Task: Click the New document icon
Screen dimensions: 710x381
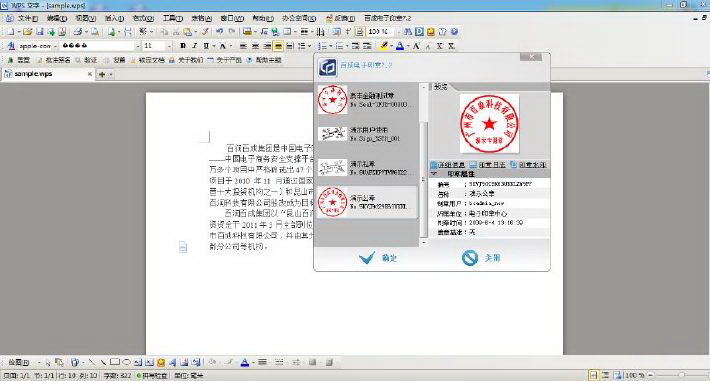Action: pos(10,32)
